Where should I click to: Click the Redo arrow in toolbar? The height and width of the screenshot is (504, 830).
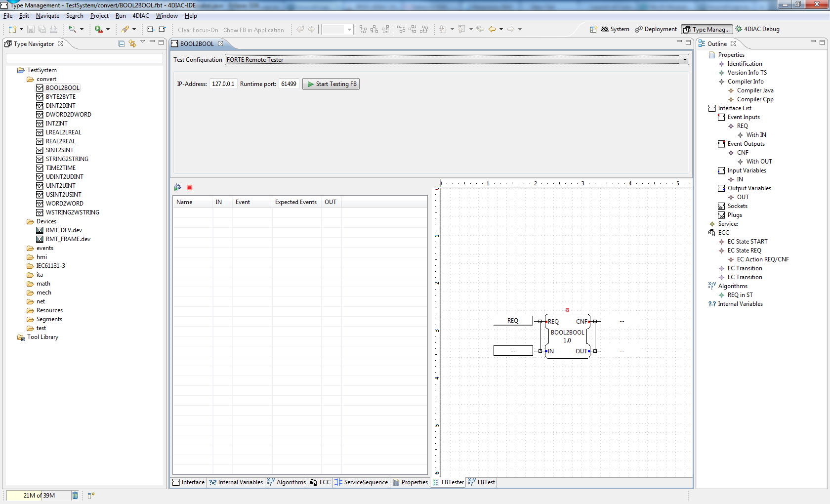pos(311,30)
